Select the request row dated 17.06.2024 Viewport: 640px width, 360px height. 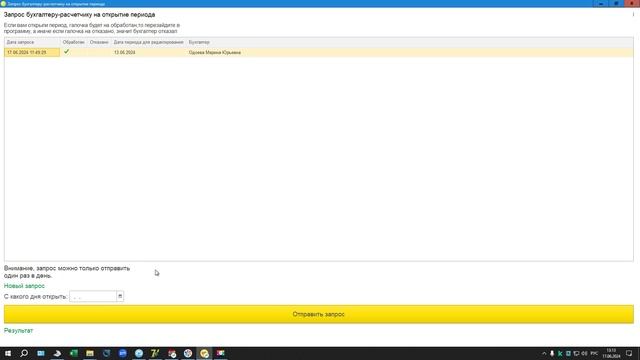pos(318,52)
